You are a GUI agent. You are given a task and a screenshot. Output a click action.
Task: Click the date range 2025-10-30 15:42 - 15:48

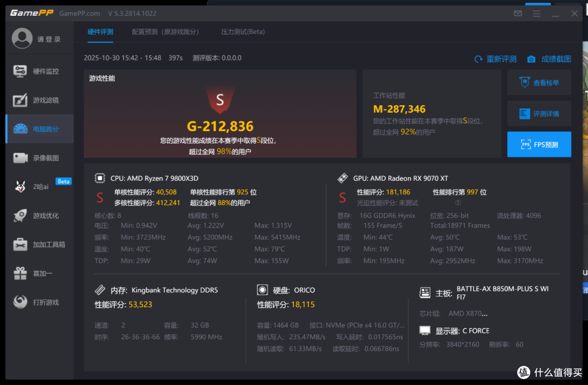122,58
